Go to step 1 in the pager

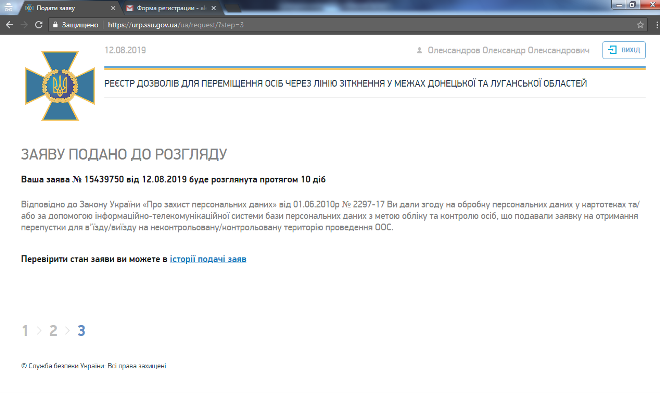(x=25, y=331)
